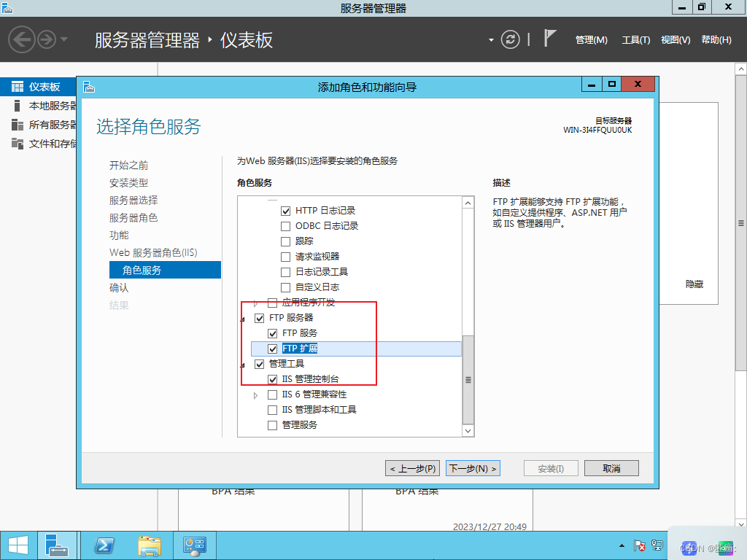Select 仪表板 in the left sidebar
This screenshot has width=747, height=560.
coord(38,87)
